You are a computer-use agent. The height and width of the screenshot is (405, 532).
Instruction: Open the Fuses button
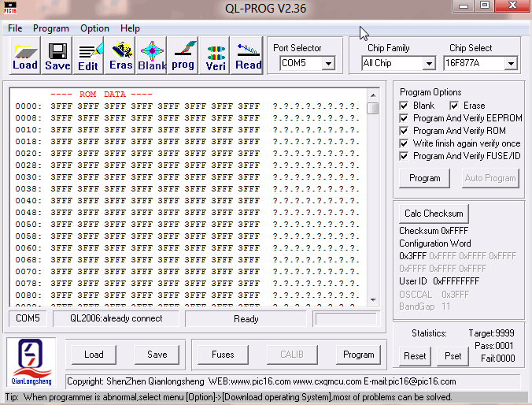(x=223, y=355)
